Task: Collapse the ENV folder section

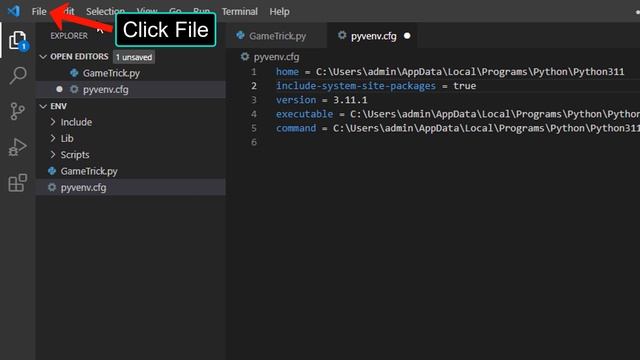Action: point(43,106)
